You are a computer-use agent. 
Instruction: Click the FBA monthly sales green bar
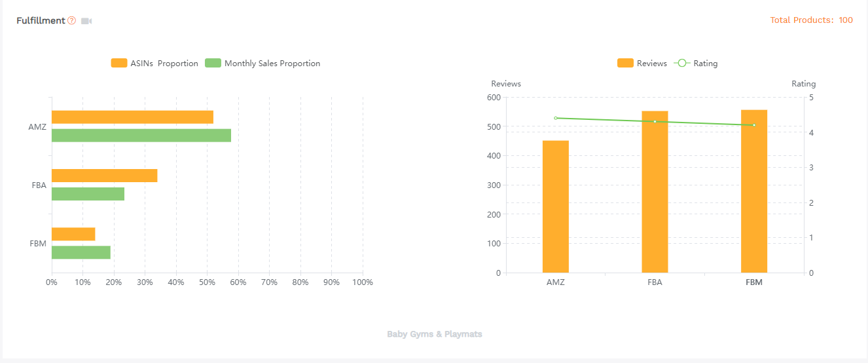pos(88,194)
